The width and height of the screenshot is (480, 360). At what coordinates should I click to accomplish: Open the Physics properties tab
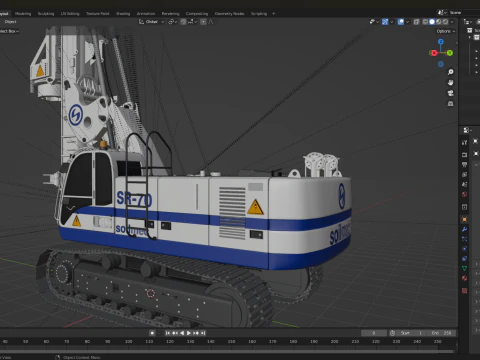click(x=464, y=249)
